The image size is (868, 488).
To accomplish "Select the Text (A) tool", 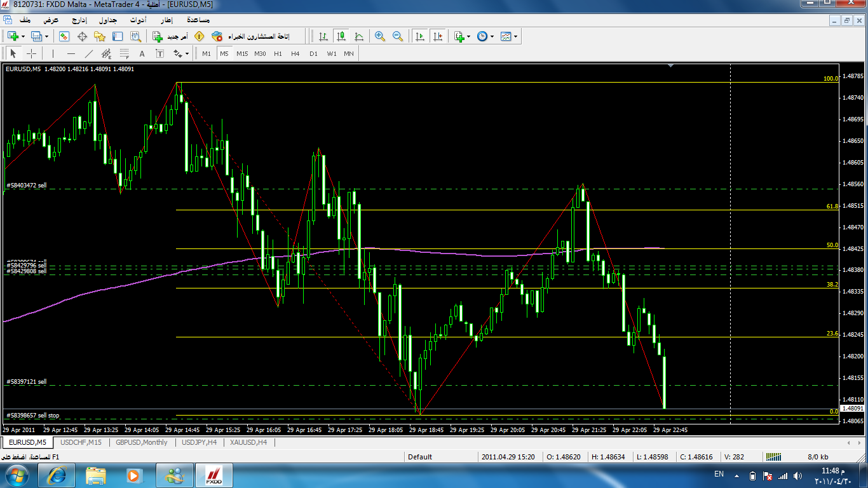I will point(142,54).
